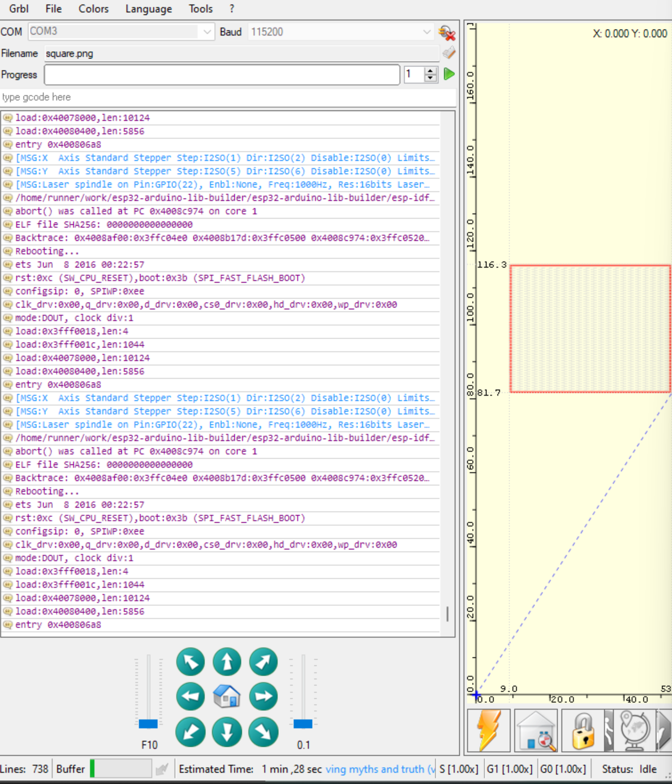Open the COM port dropdown
Screen dimensions: 672x784
coord(207,32)
